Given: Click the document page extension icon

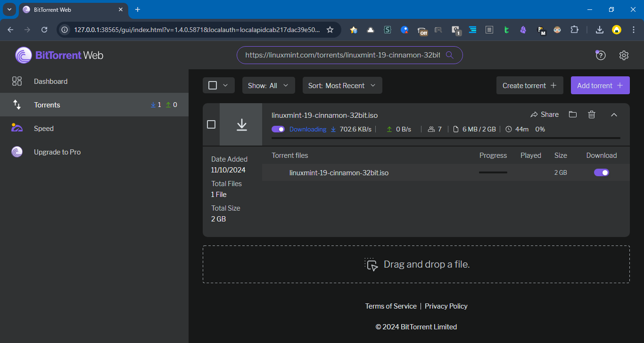Looking at the screenshot, I should tap(489, 30).
